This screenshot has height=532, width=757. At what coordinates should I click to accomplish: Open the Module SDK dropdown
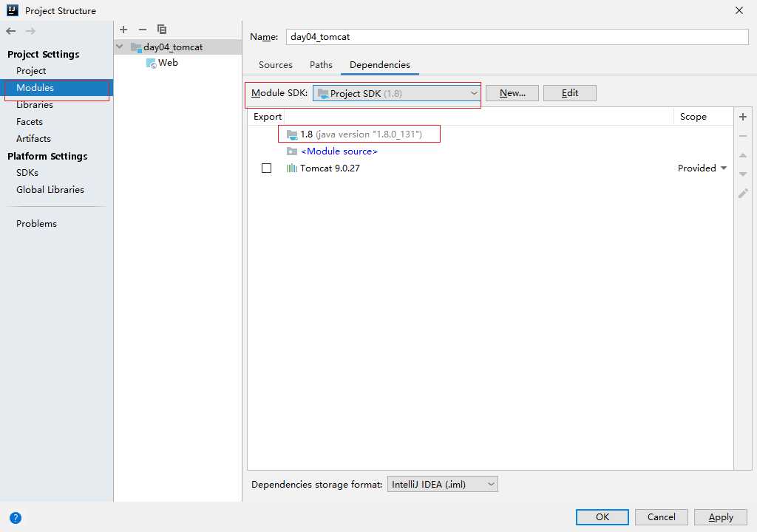point(396,93)
